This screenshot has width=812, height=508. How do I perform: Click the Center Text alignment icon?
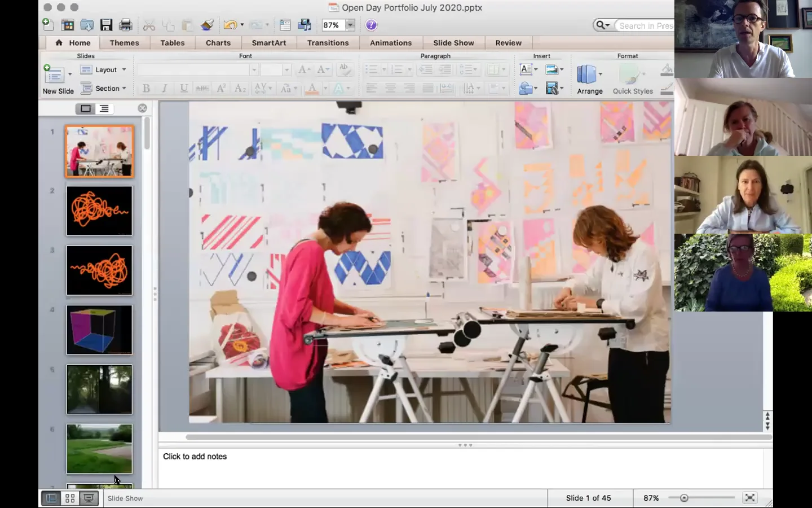[390, 88]
